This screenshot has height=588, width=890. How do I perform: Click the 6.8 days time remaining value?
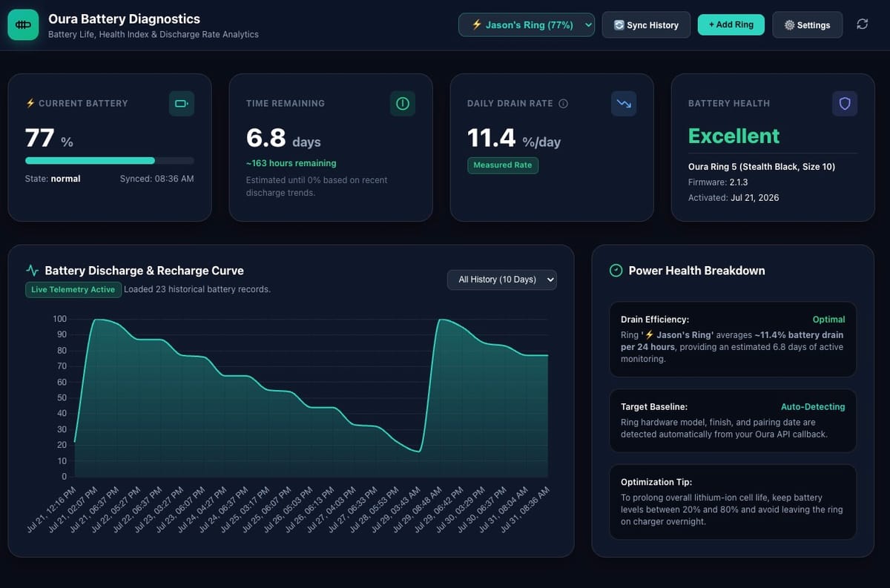[x=283, y=138]
